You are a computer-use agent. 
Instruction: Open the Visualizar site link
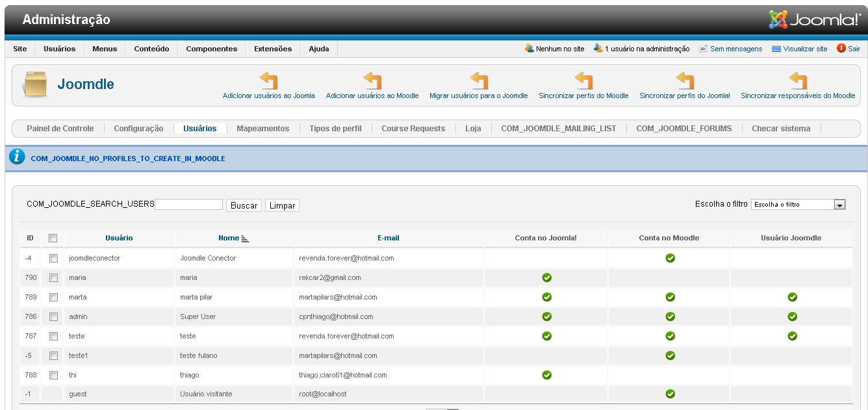pyautogui.click(x=805, y=49)
